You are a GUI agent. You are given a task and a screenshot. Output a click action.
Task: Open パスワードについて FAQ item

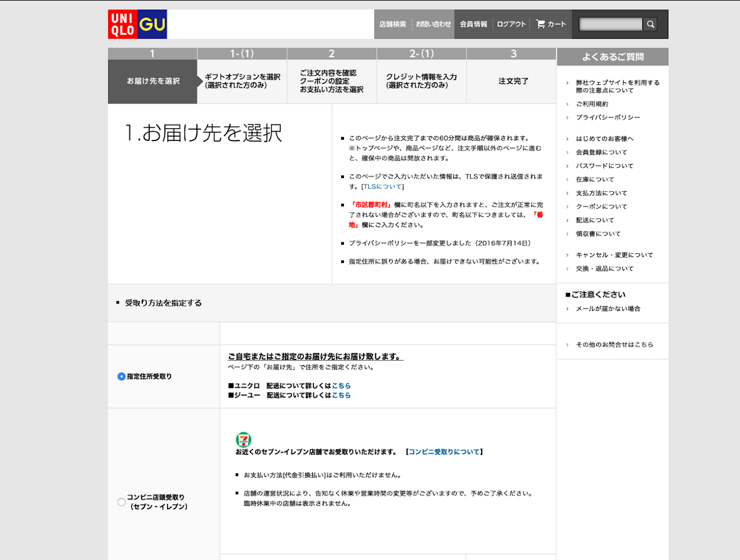click(604, 166)
